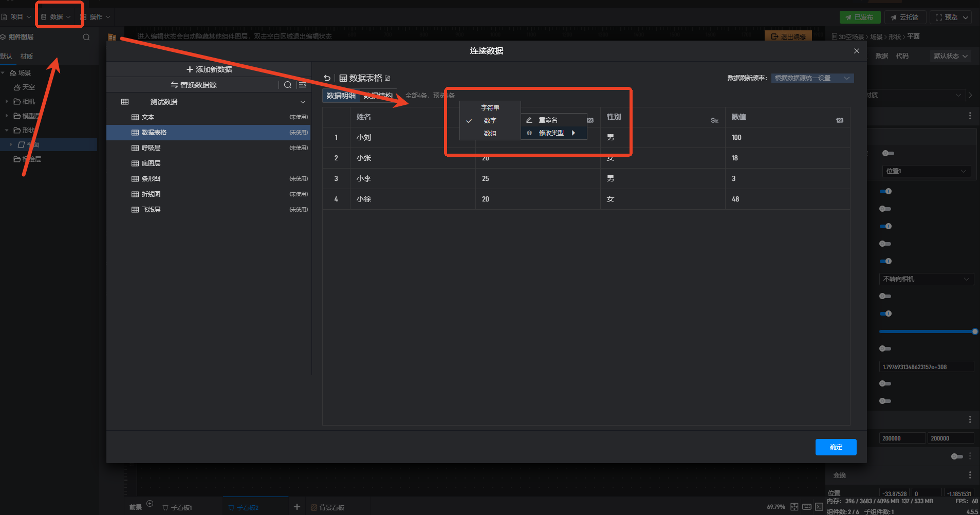Click the table icon of 测试数据 group
This screenshot has width=980, height=515.
point(125,102)
